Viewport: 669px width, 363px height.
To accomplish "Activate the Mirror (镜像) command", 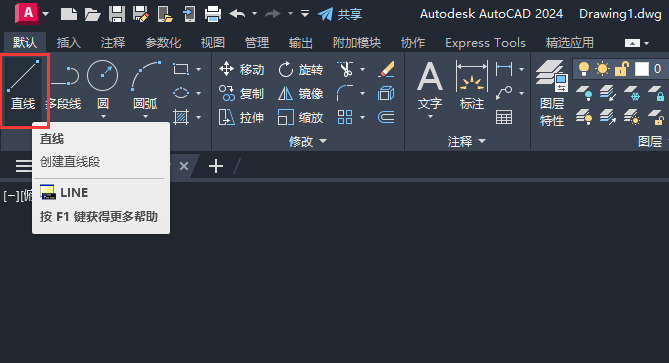I will tap(300, 93).
